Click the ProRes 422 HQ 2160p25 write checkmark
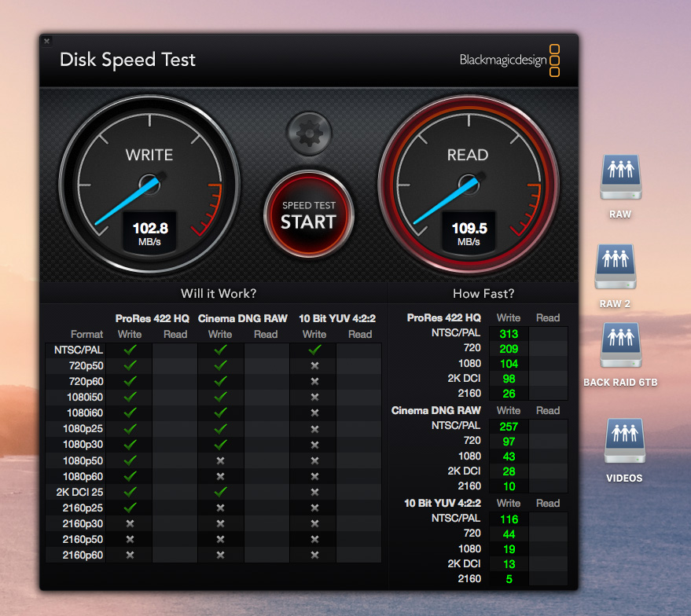The image size is (691, 616). 130,508
